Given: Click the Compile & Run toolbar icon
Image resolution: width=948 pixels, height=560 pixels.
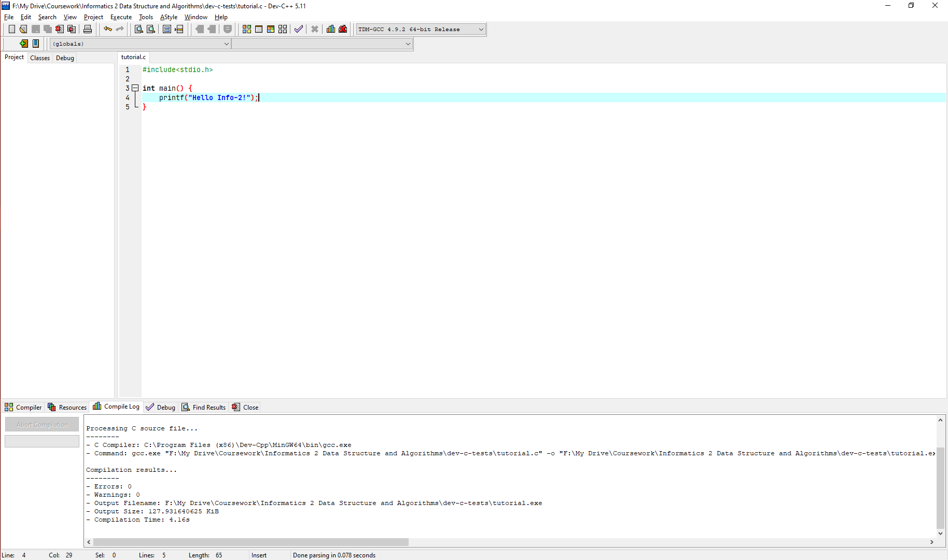Looking at the screenshot, I should [x=271, y=29].
